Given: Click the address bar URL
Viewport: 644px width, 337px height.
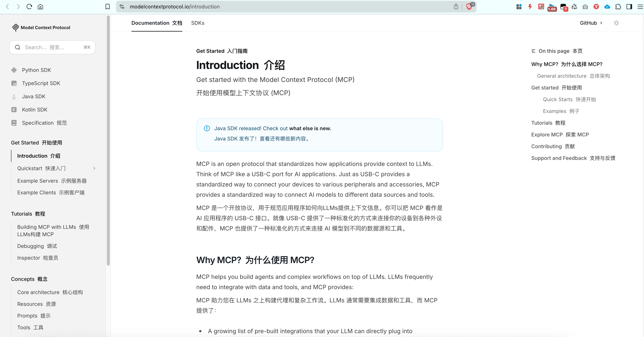Looking at the screenshot, I should tap(175, 7).
